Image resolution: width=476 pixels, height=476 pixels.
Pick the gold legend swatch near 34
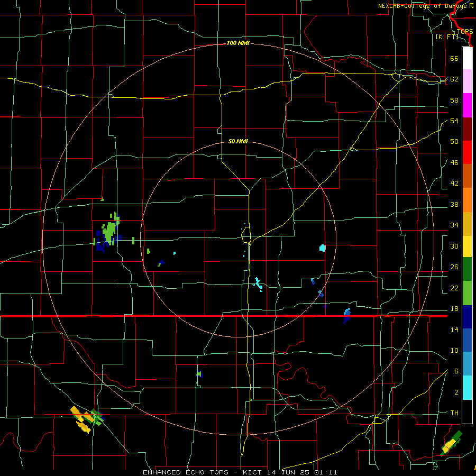(x=467, y=224)
